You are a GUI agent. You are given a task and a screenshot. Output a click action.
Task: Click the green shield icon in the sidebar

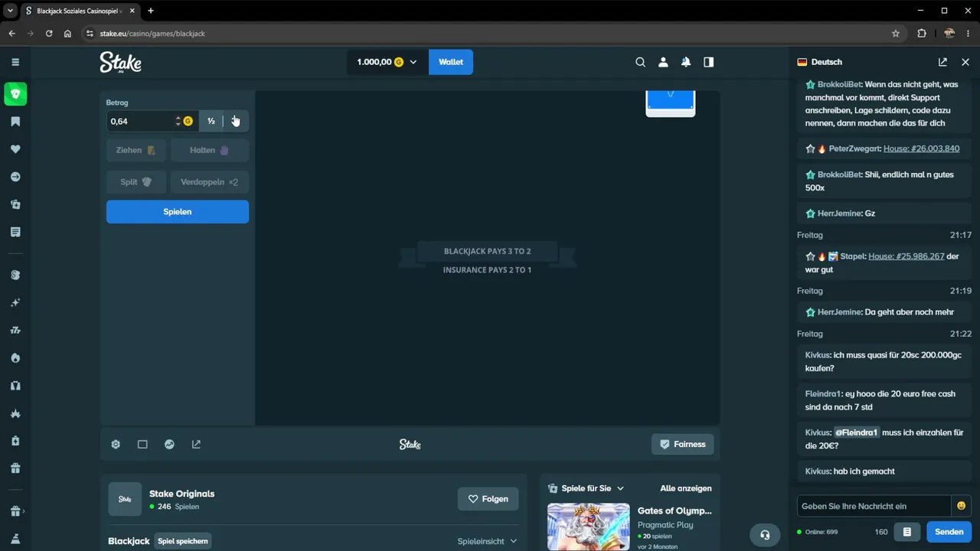click(x=15, y=93)
